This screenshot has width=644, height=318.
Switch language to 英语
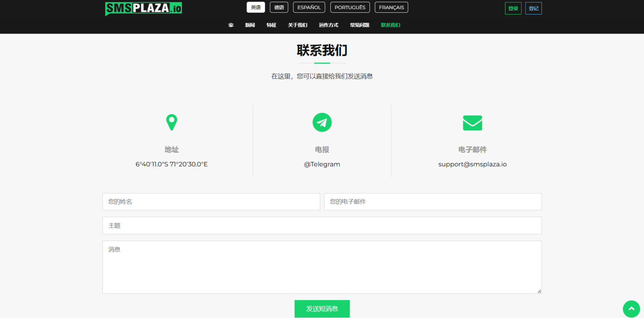click(256, 7)
